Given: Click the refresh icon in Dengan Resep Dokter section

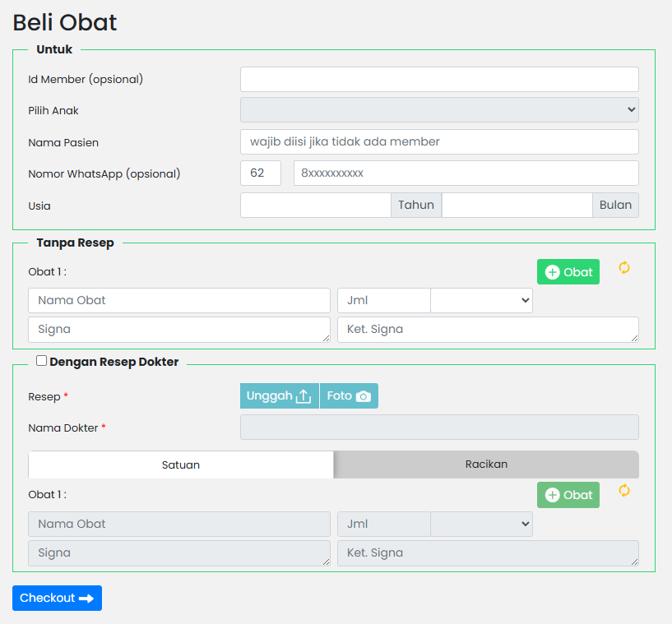Looking at the screenshot, I should [624, 491].
